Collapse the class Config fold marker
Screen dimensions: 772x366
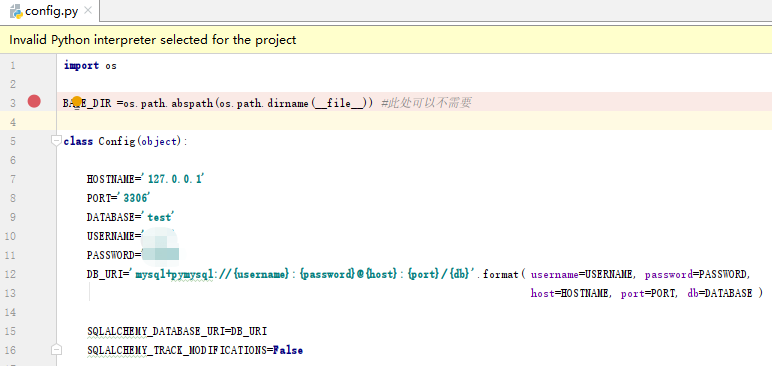click(x=56, y=141)
